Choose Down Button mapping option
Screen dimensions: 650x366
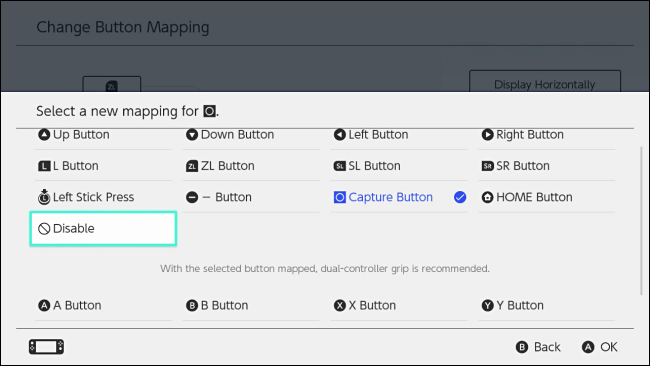[x=251, y=135]
